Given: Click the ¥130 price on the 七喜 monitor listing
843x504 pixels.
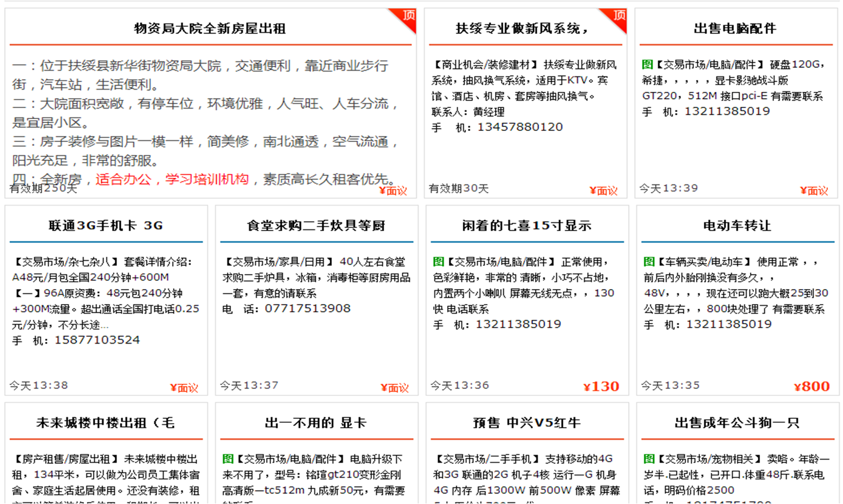Looking at the screenshot, I should click(x=601, y=386).
